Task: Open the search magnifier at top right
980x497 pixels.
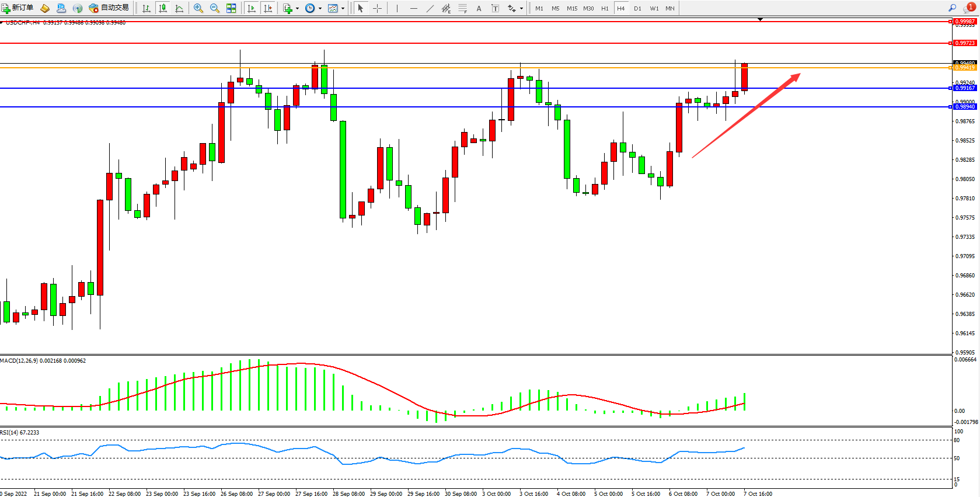Action: click(952, 8)
